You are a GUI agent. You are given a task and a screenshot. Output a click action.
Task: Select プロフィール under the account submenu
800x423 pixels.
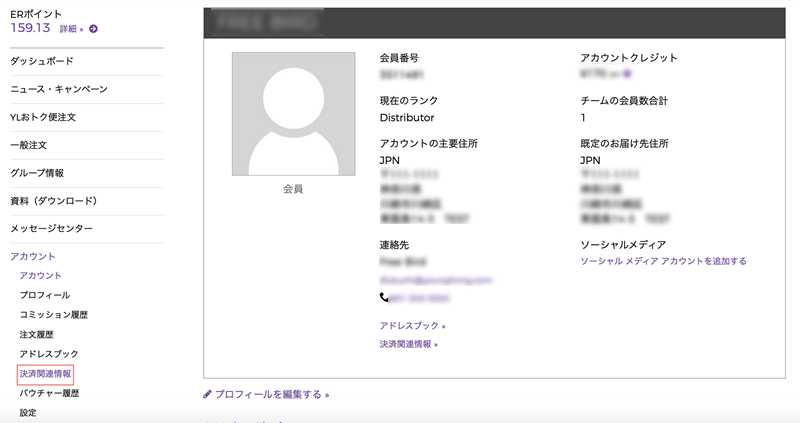tap(45, 295)
